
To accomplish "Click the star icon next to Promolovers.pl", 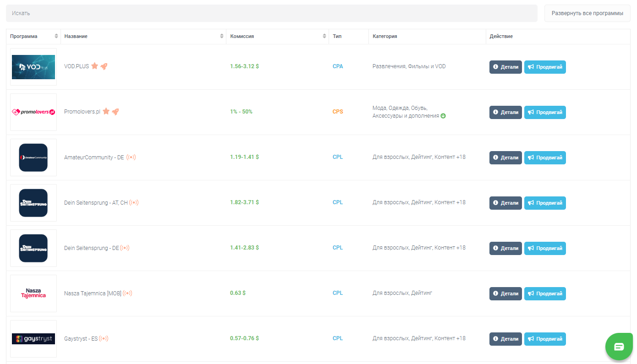I will [106, 111].
